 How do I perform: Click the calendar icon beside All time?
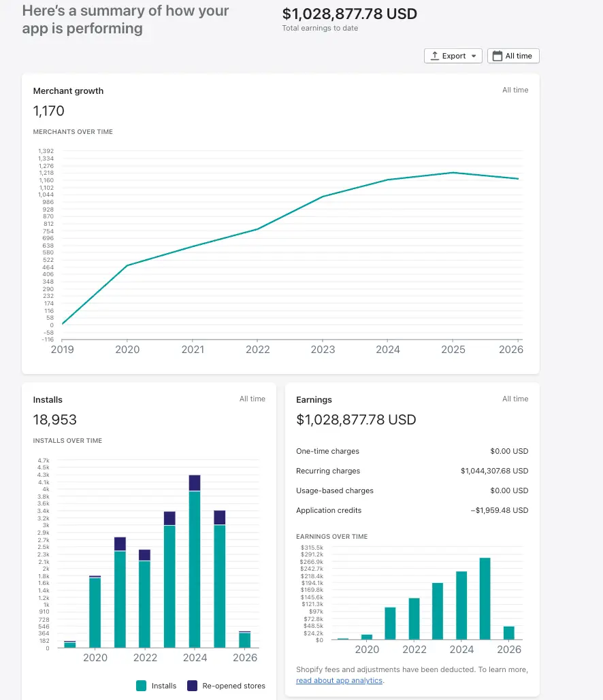(x=498, y=56)
